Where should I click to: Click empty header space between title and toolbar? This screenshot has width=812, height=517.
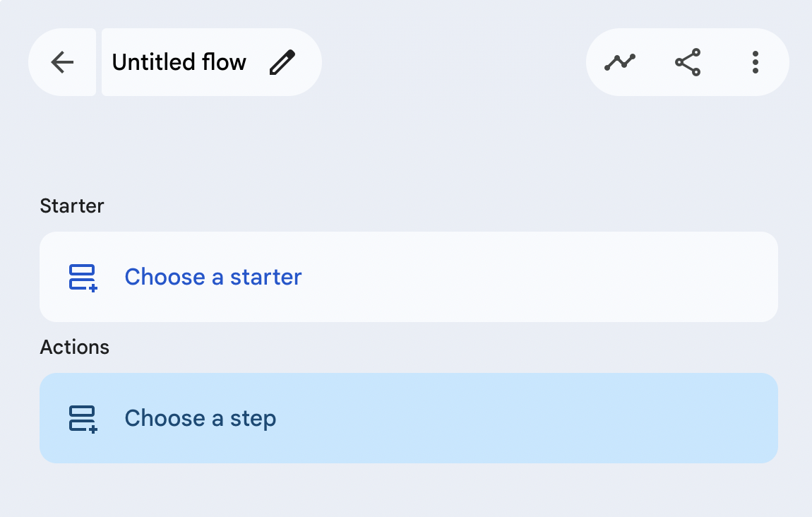(x=452, y=62)
